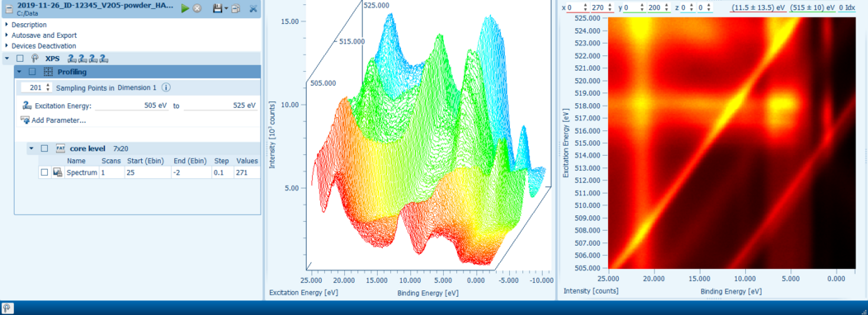The image size is (868, 315).
Task: Toggle the Spectrum row checkbox
Action: (45, 172)
